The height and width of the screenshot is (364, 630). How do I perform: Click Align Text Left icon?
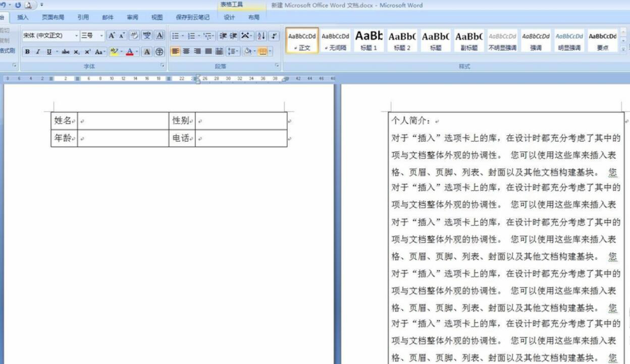[x=175, y=52]
